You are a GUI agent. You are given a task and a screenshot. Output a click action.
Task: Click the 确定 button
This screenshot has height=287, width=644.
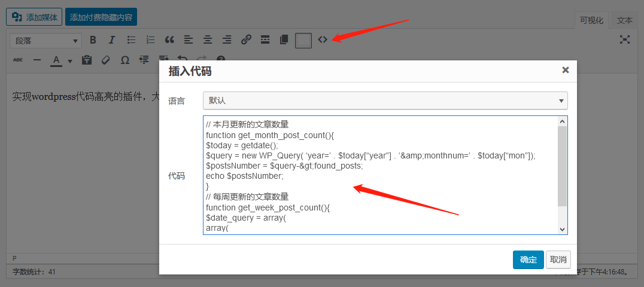click(528, 259)
